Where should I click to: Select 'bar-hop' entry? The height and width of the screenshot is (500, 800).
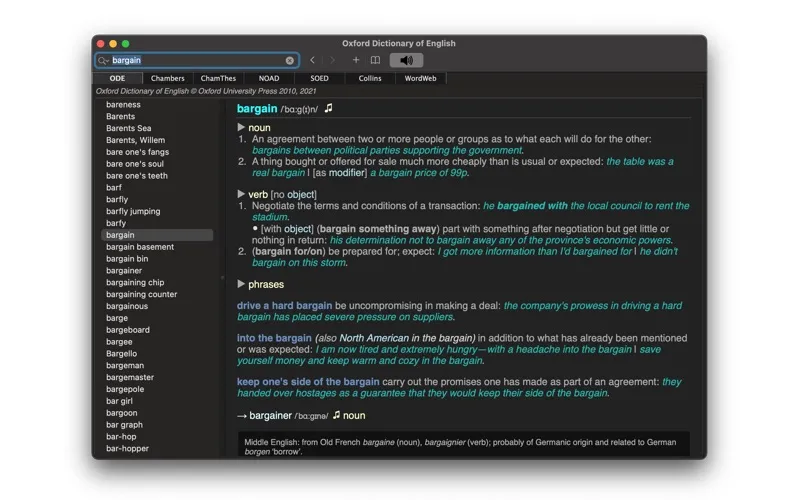coord(121,437)
